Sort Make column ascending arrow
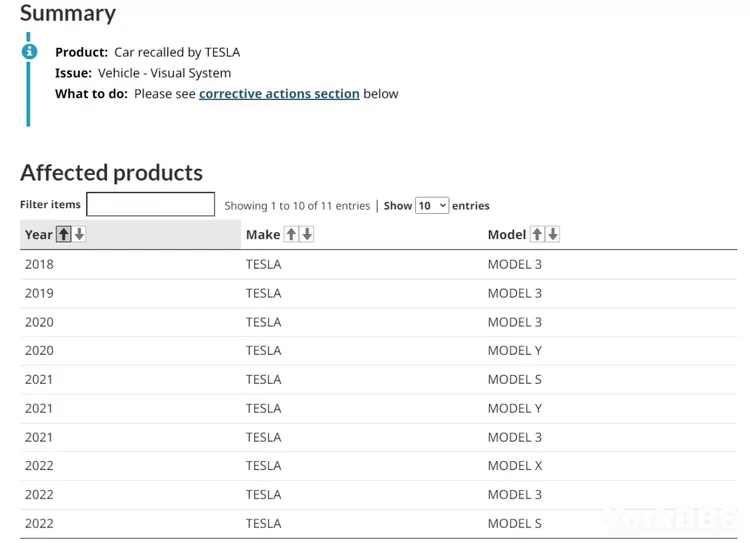 click(x=291, y=234)
